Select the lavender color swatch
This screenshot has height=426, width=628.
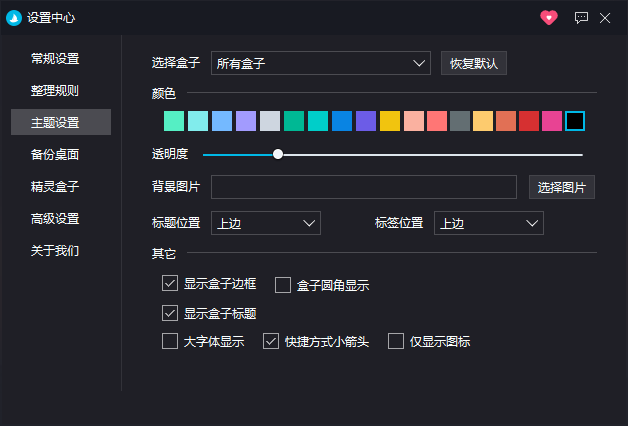coord(246,121)
